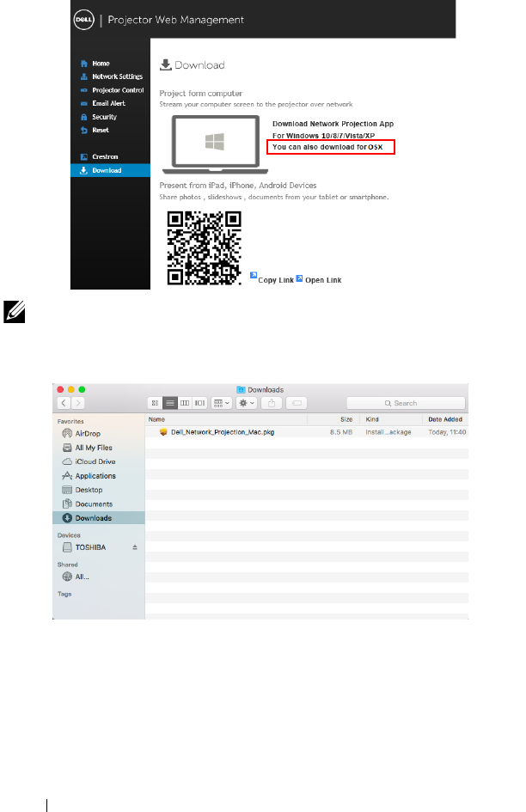
Task: Select AirDrop in Finder sidebar
Action: click(99, 433)
